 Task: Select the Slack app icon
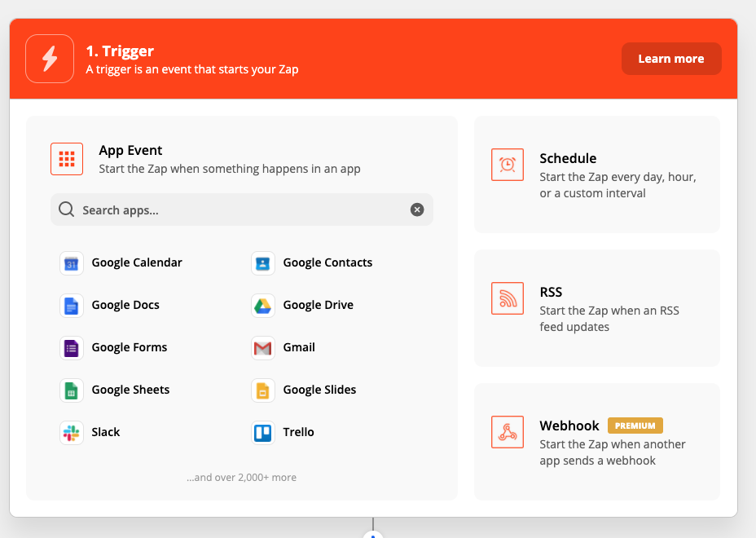71,432
